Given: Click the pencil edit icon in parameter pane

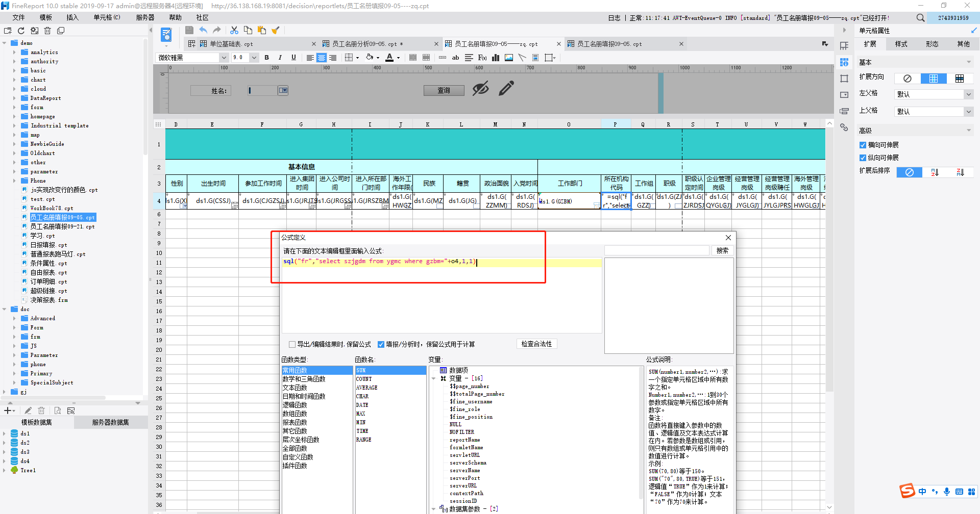Looking at the screenshot, I should (506, 89).
